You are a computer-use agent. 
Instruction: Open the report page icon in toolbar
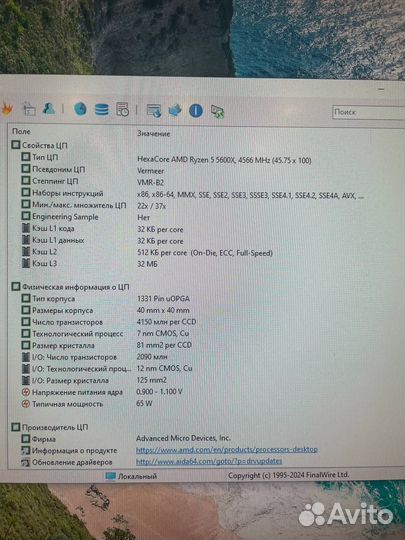pyautogui.click(x=30, y=109)
